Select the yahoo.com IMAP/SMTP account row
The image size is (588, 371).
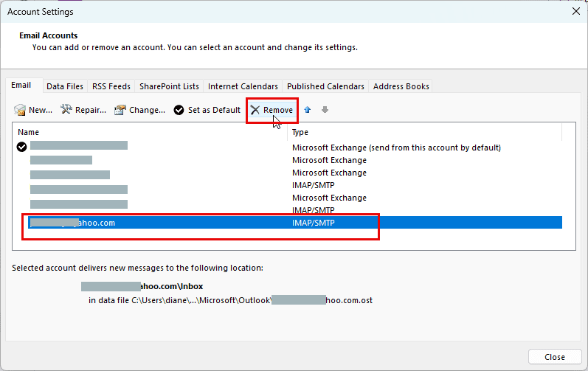(x=295, y=223)
